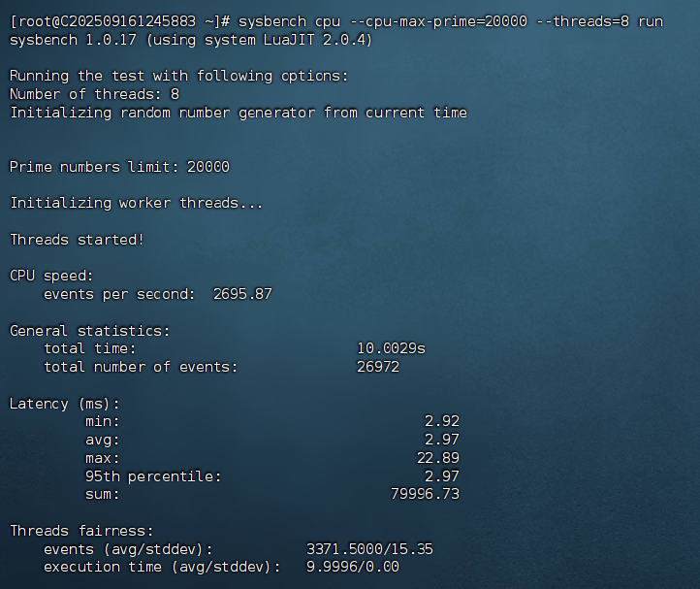Click the total number of events 26972

click(x=377, y=367)
